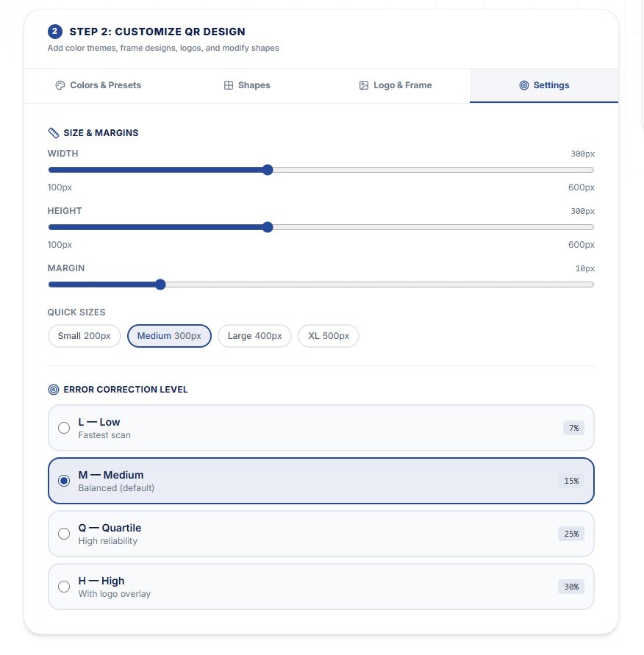
Task: Click the image icon beside Logo & Frame
Action: 364,85
